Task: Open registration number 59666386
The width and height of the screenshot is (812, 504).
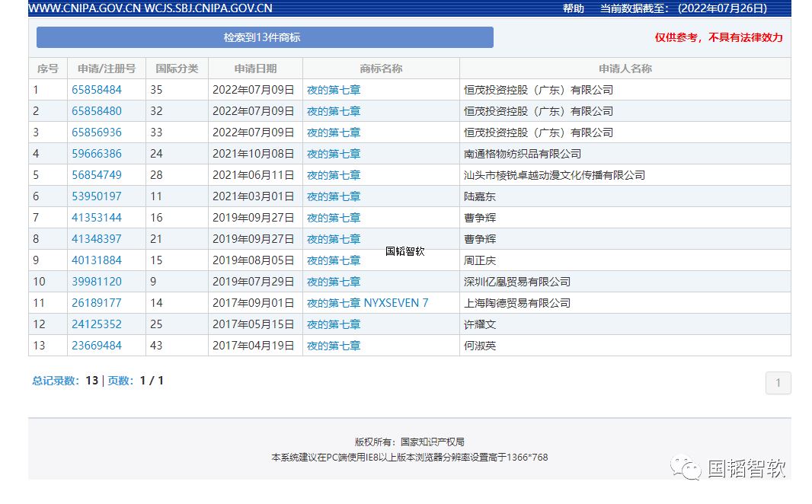Action: [x=96, y=154]
